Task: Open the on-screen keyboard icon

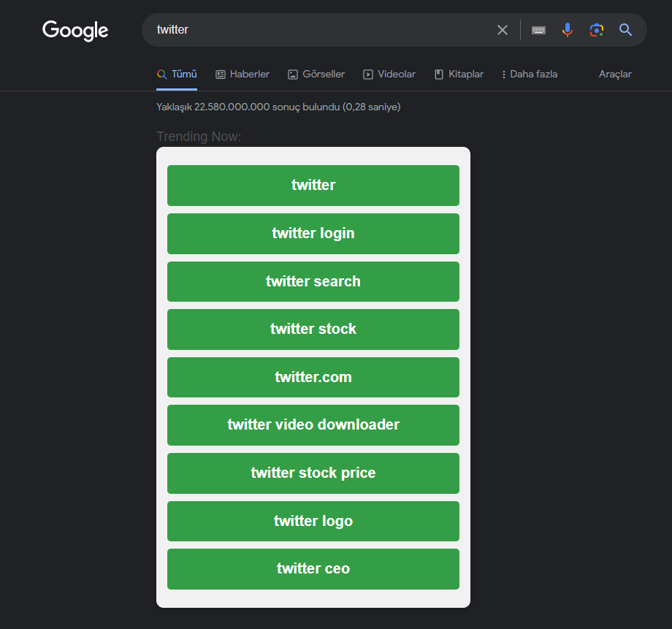Action: coord(538,30)
